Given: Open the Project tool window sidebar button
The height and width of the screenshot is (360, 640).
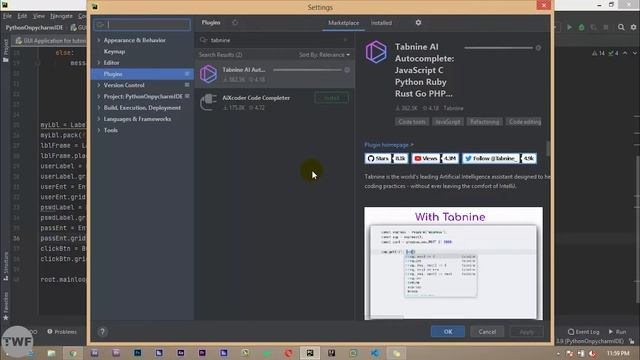Looking at the screenshot, I should pos(5,51).
